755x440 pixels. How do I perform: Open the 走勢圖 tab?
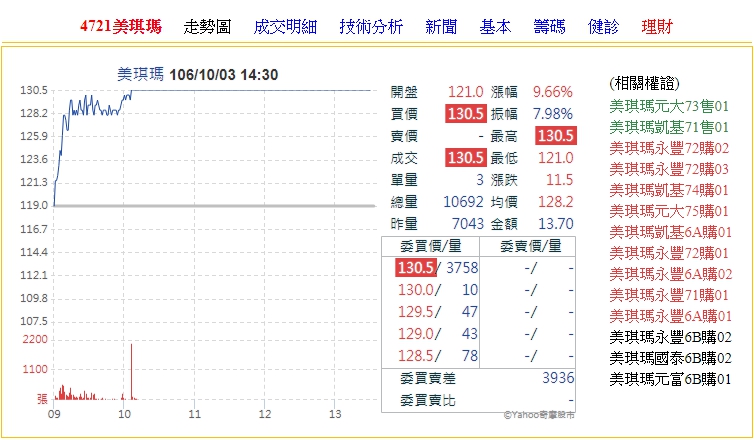207,26
